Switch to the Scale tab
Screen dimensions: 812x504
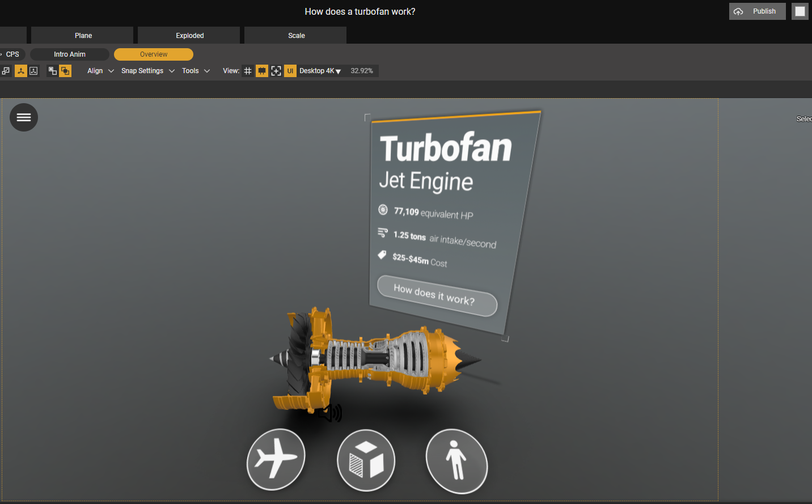click(296, 35)
